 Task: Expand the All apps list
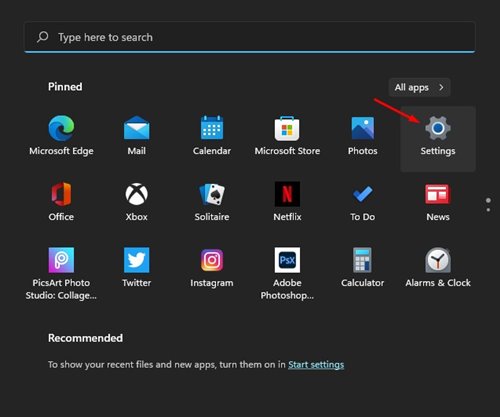pyautogui.click(x=419, y=87)
